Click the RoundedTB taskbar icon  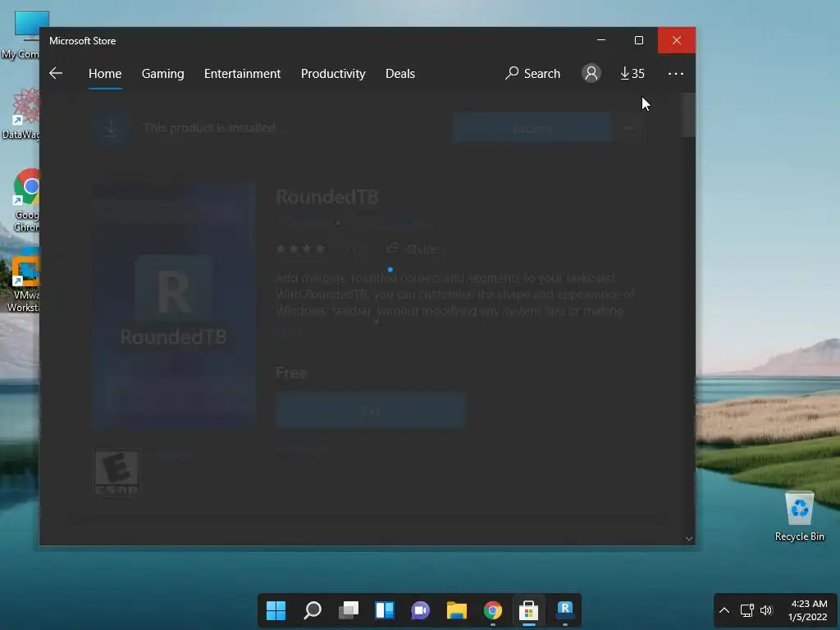565,610
